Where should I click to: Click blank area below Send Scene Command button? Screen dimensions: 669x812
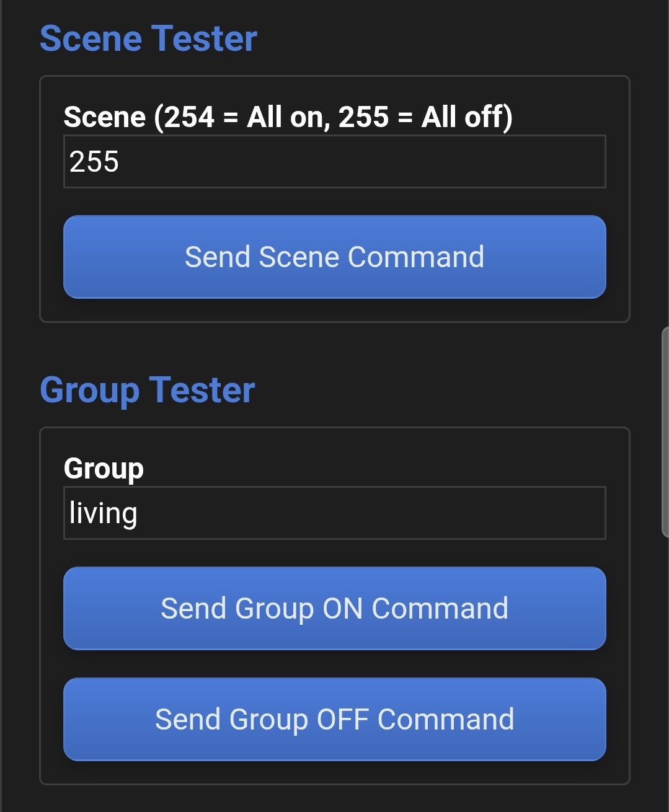click(335, 310)
